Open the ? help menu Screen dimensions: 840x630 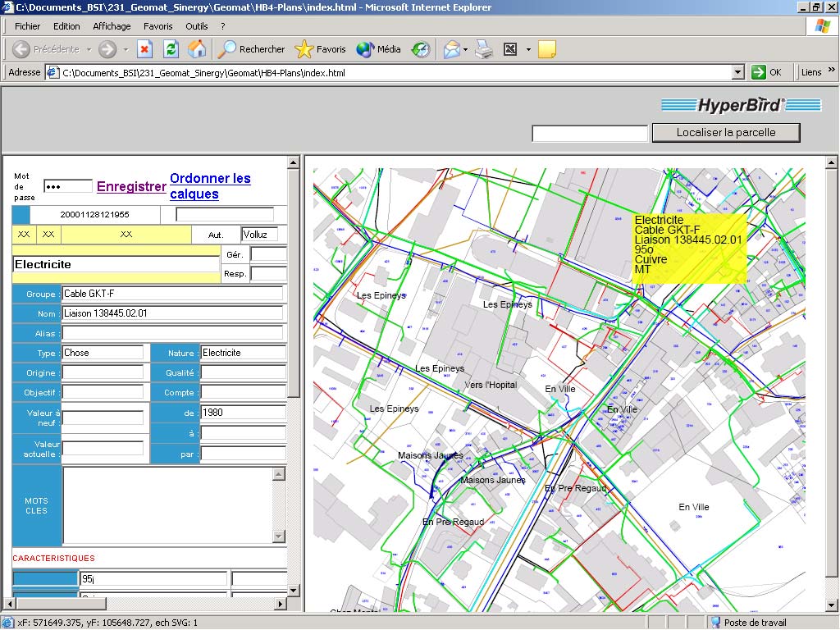[223, 26]
